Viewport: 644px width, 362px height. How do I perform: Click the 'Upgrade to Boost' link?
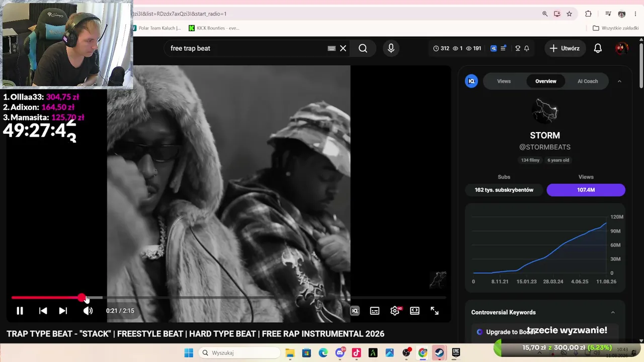click(x=511, y=332)
